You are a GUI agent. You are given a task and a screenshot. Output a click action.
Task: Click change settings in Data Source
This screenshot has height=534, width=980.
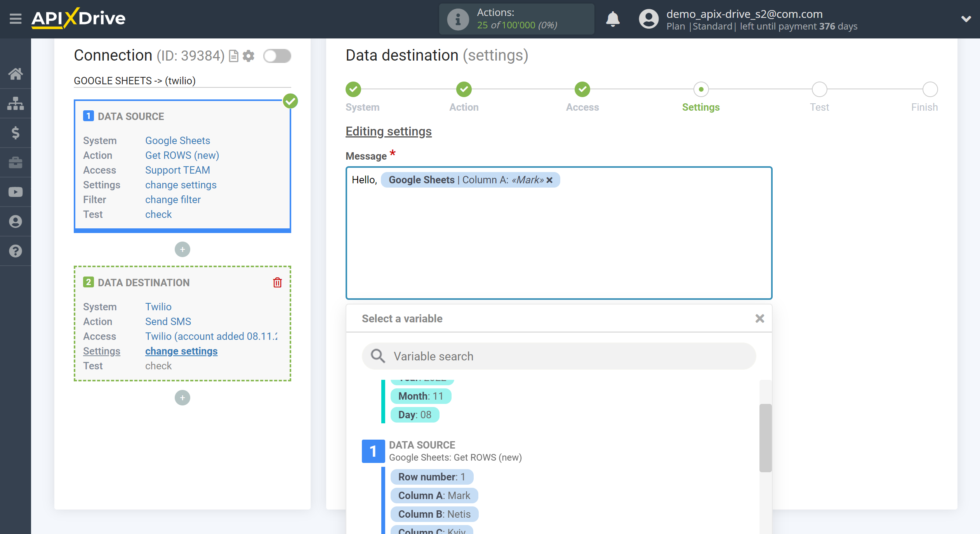(181, 185)
